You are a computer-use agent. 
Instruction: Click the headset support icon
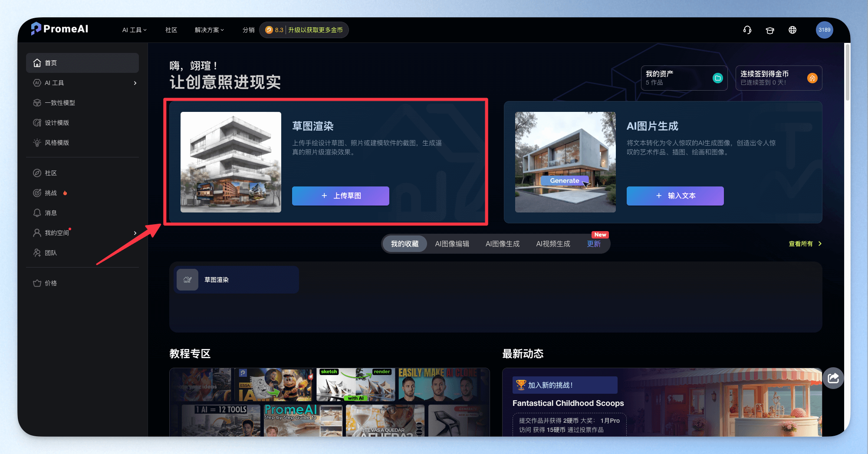pyautogui.click(x=747, y=30)
